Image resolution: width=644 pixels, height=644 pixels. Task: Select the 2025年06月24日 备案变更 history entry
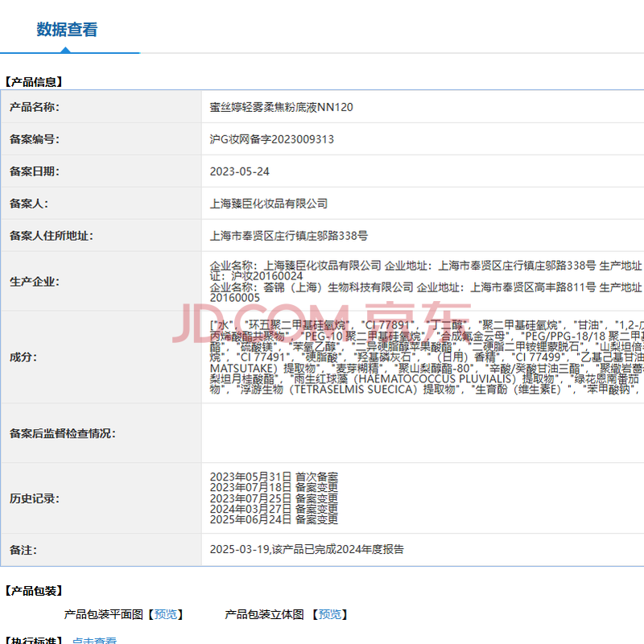274,520
